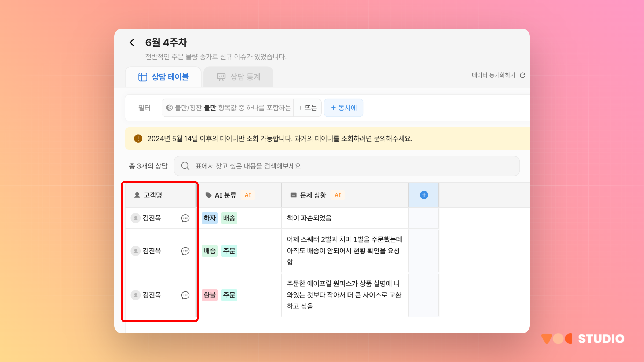
Task: Click the 주문 tag in the 스웨터 row
Action: pyautogui.click(x=229, y=251)
